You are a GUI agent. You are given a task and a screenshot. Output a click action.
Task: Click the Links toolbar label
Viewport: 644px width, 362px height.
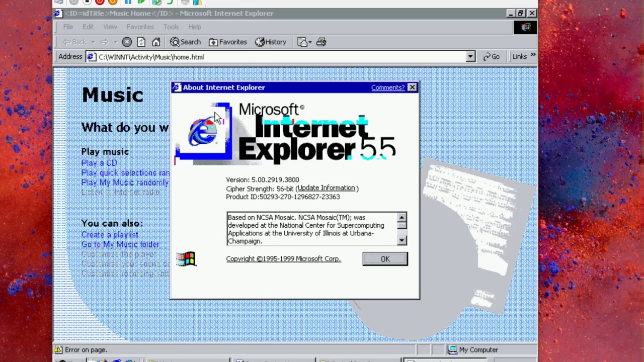point(520,57)
